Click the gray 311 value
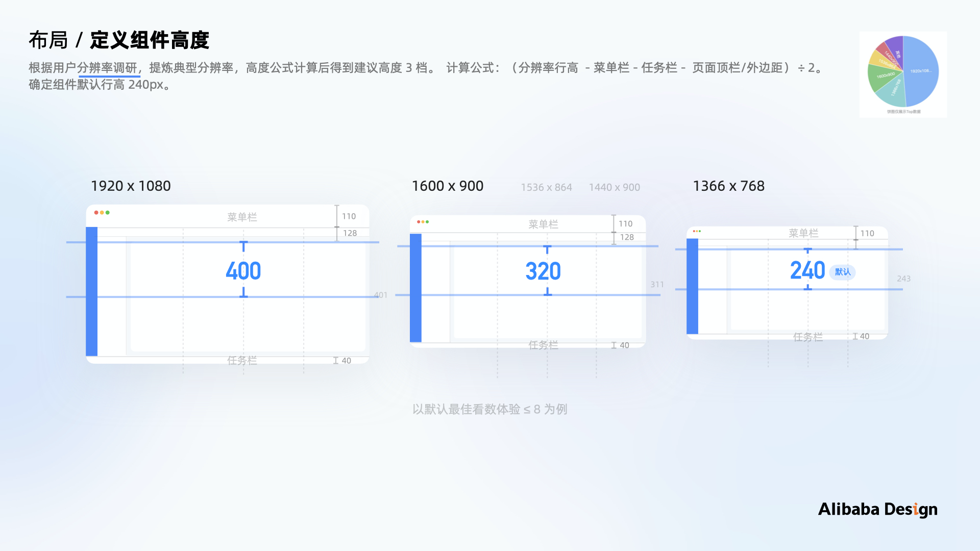 pyautogui.click(x=657, y=285)
